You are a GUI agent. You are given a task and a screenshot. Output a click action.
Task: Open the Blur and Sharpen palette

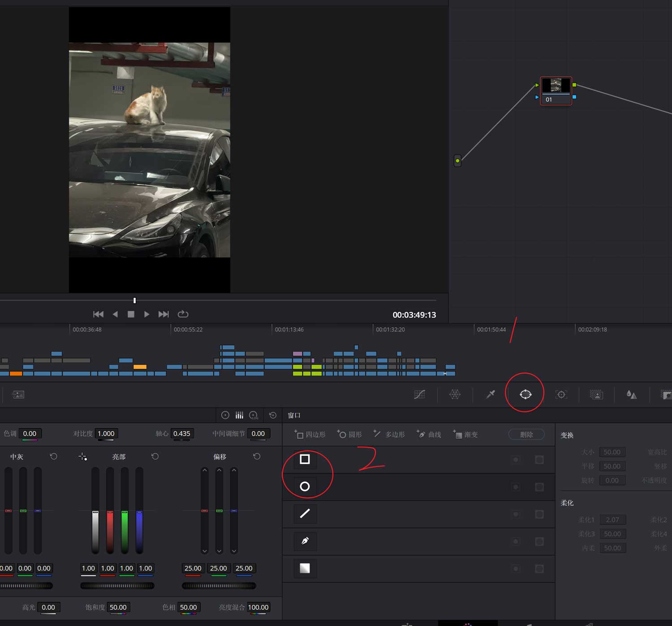[x=631, y=394]
